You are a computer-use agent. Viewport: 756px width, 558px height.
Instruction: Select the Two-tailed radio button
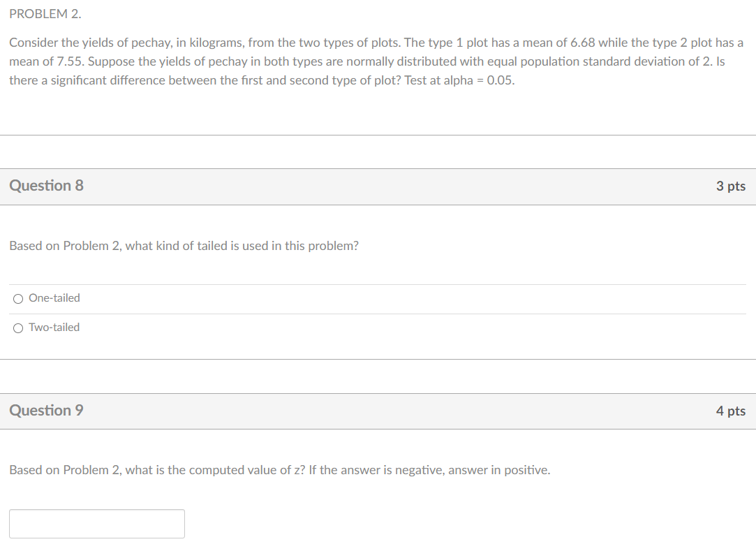click(x=17, y=327)
